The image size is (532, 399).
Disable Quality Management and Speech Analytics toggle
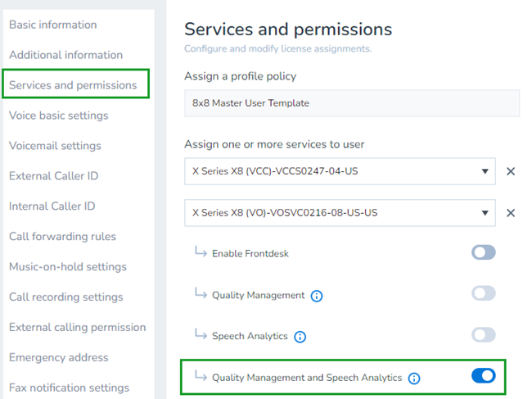(x=484, y=376)
